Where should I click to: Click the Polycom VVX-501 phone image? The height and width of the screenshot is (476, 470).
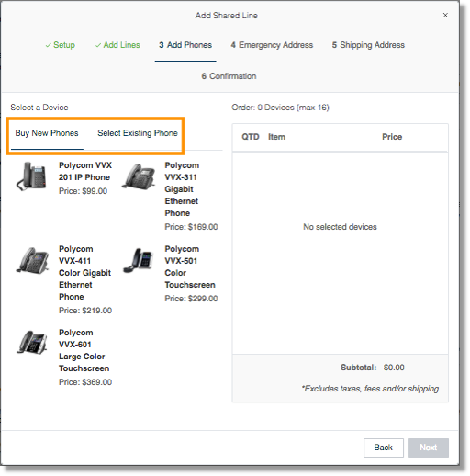point(138,260)
